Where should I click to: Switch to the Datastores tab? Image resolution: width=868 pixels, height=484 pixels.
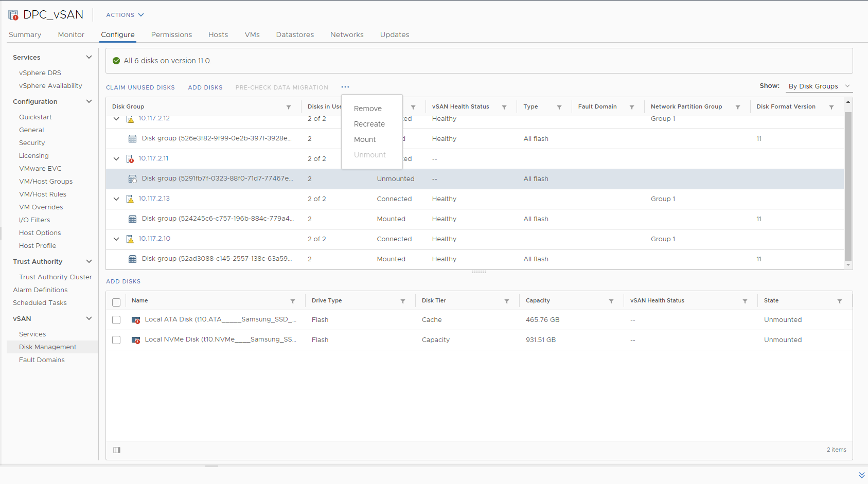pos(295,34)
